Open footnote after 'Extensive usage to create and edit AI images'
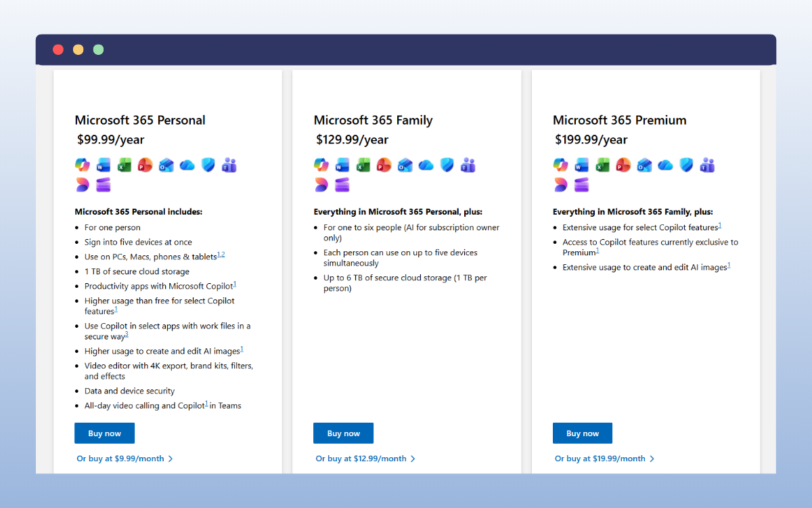 (x=729, y=266)
